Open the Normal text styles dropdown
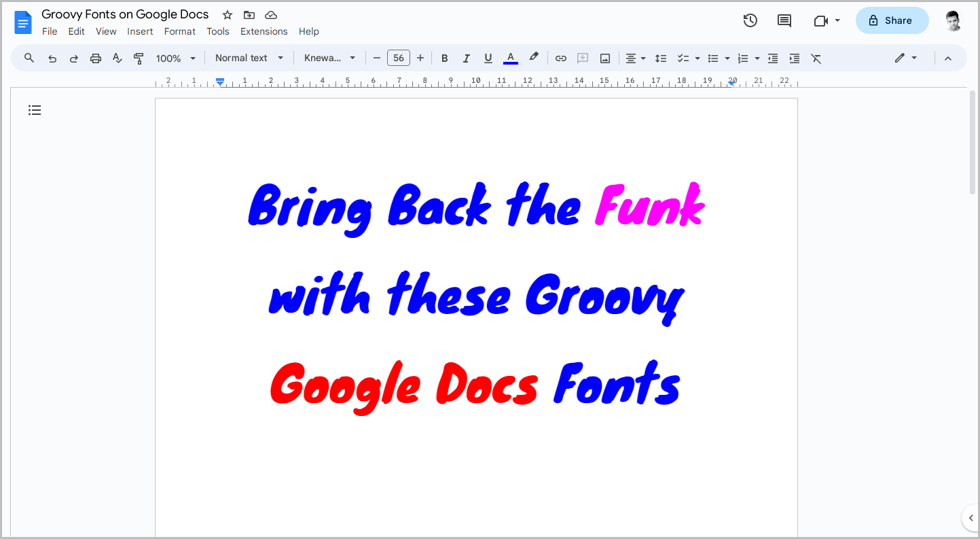980x539 pixels. point(249,58)
